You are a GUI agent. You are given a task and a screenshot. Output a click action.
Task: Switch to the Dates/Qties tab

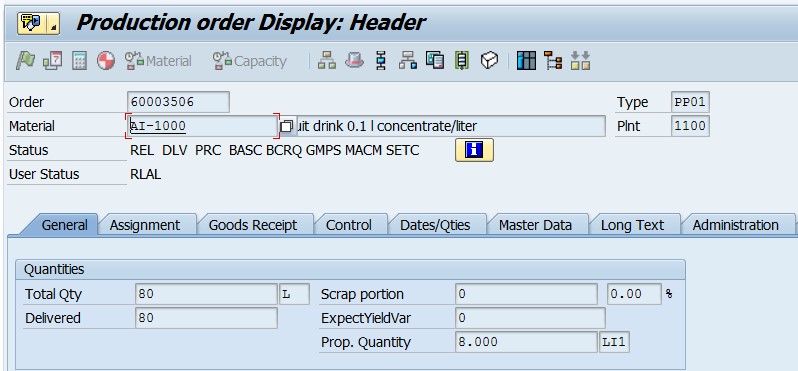point(435,225)
